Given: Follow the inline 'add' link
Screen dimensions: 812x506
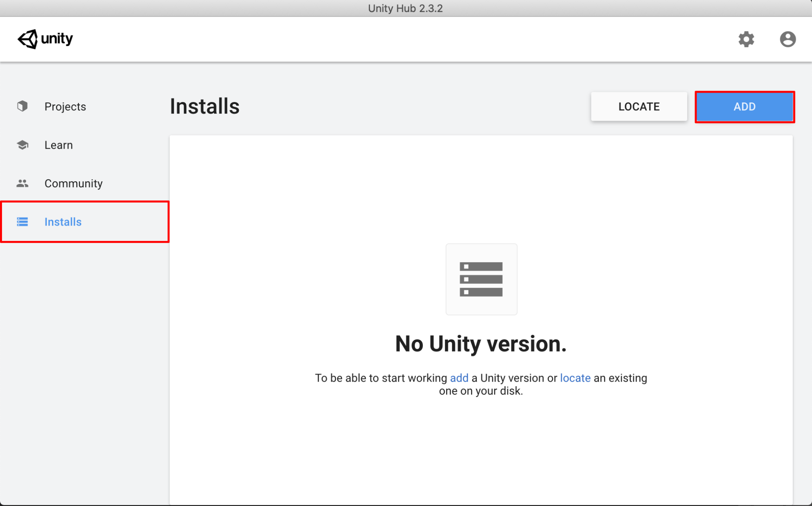Looking at the screenshot, I should (x=459, y=378).
